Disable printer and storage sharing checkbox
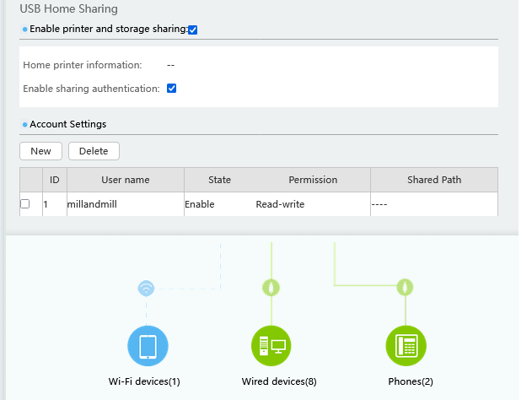The image size is (532, 400). coord(193,30)
